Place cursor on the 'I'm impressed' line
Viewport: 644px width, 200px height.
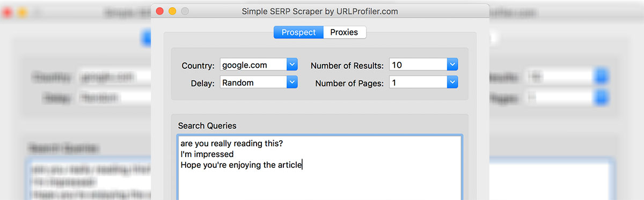207,154
